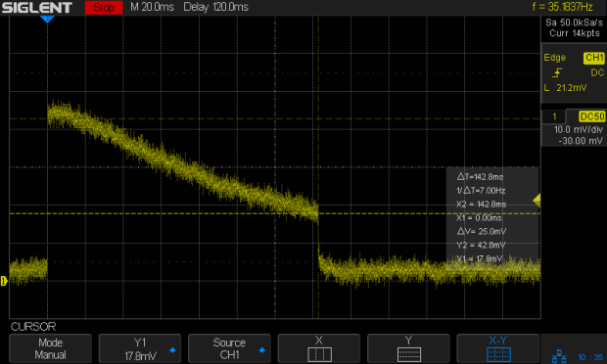Open the Mode Manual softkey
Screen dimensions: 607x364
50,348
